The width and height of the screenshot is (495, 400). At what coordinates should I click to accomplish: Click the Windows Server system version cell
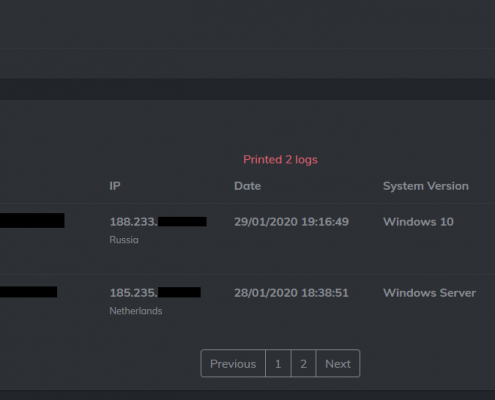tap(429, 293)
